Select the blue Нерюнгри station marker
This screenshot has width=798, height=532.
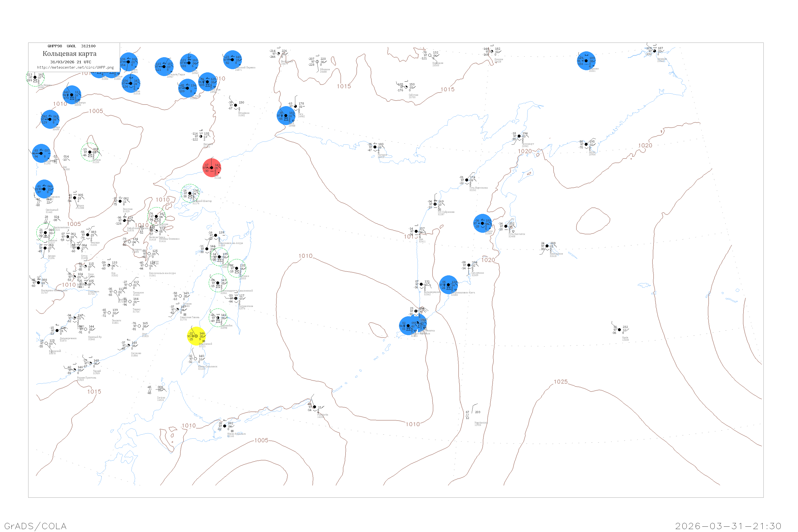coord(72,95)
